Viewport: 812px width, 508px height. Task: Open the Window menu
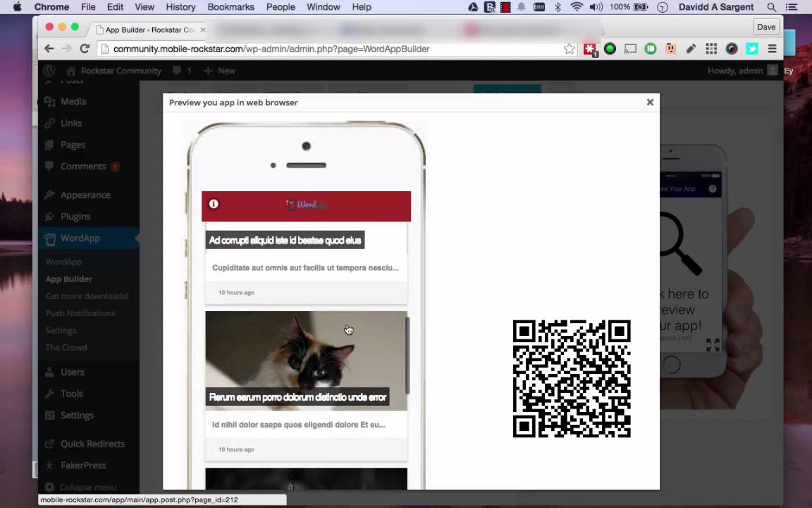click(323, 7)
